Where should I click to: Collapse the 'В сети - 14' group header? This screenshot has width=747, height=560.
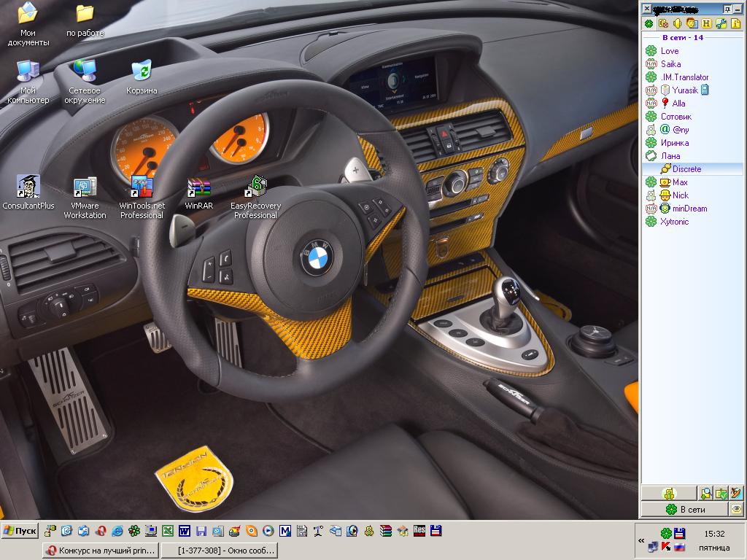click(683, 38)
